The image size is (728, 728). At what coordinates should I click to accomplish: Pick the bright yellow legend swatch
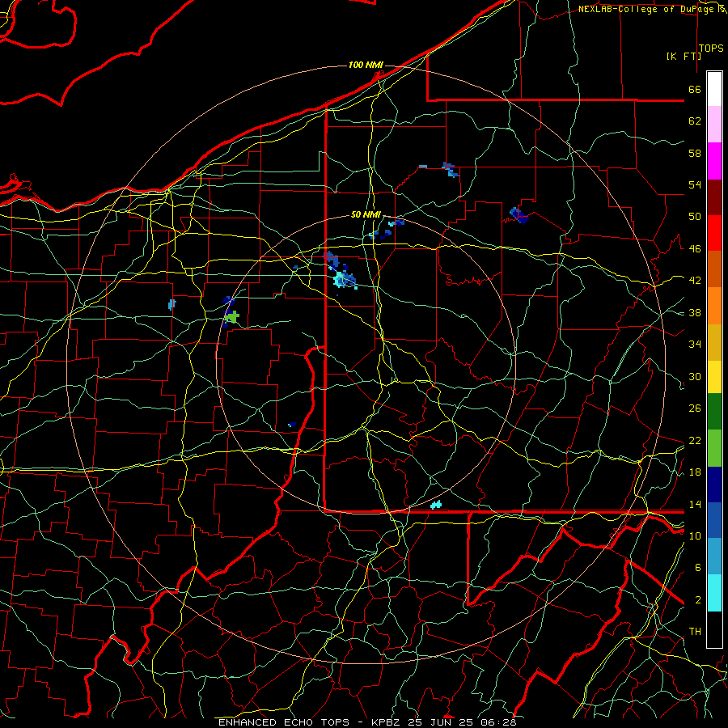coord(714,376)
